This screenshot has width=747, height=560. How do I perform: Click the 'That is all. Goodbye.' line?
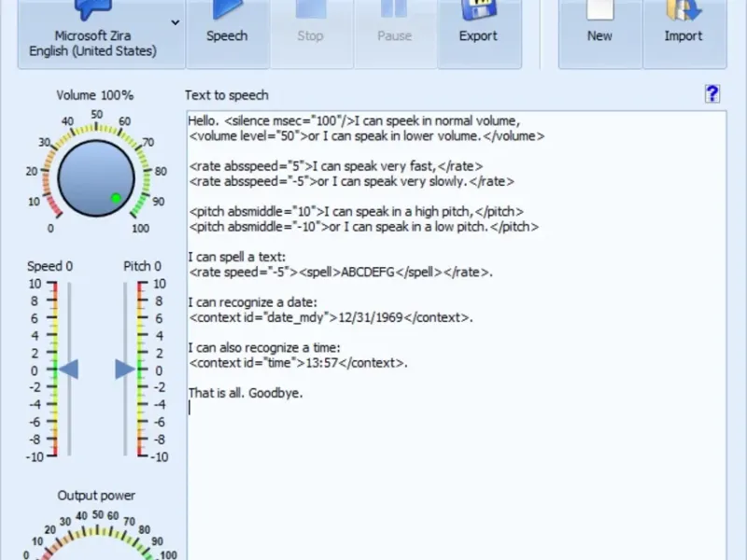(x=246, y=393)
